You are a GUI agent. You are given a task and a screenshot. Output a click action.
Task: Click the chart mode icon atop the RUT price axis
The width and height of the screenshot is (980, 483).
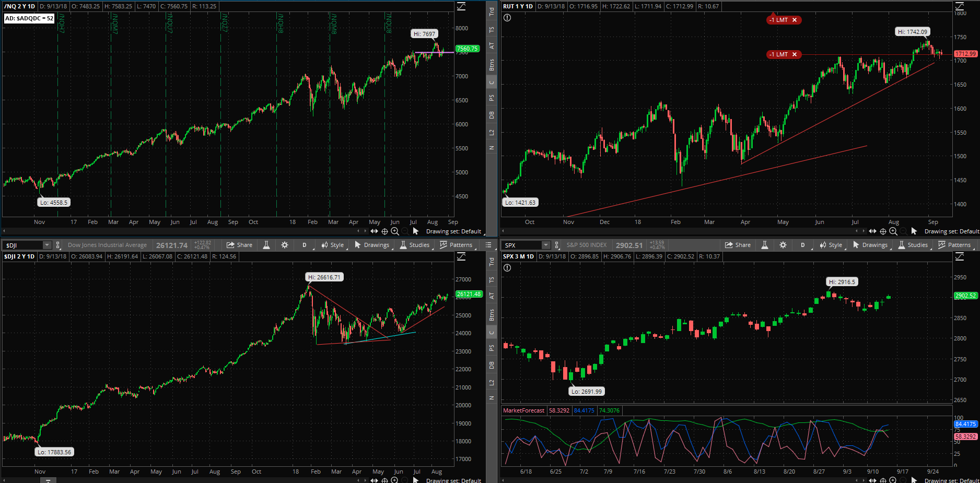960,6
